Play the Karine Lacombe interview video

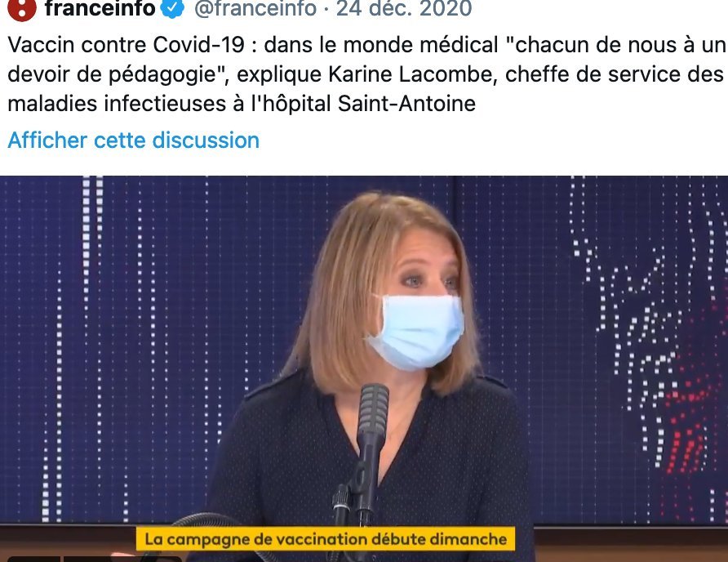(x=364, y=368)
